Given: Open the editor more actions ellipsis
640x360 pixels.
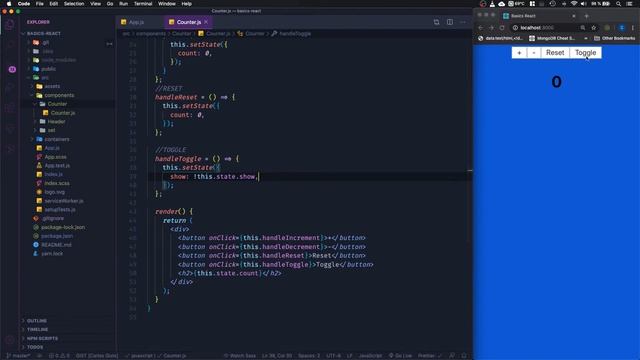Looking at the screenshot, I should 462,22.
